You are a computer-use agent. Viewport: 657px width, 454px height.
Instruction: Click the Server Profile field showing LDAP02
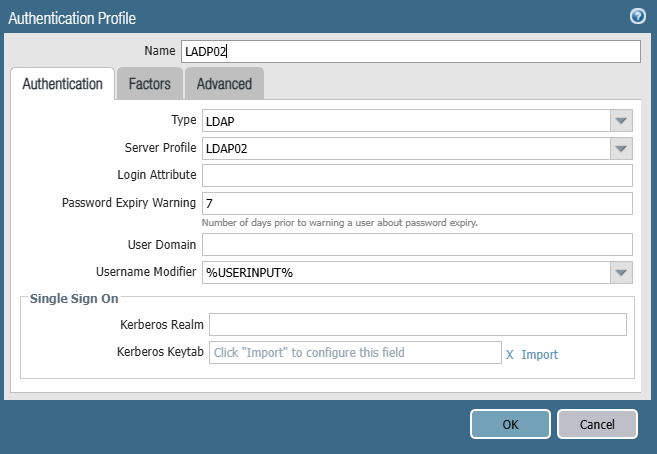click(406, 148)
